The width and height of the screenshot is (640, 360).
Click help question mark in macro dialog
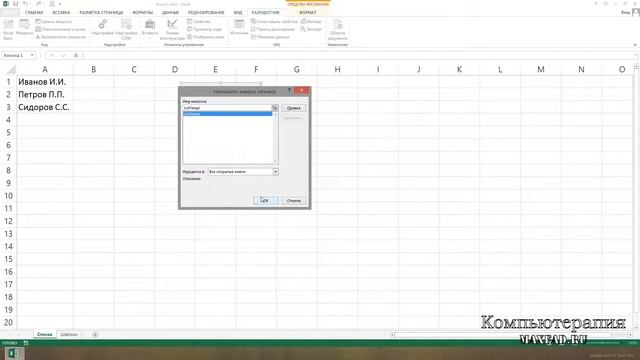point(289,91)
